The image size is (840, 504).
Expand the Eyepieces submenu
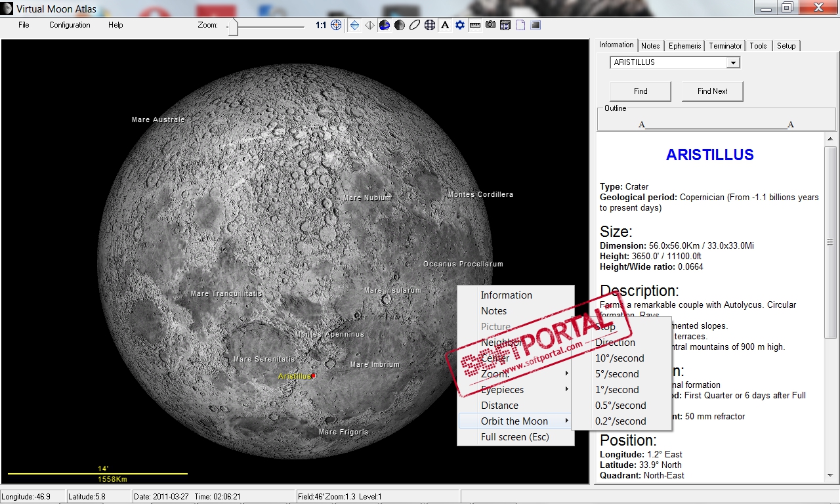click(516, 390)
